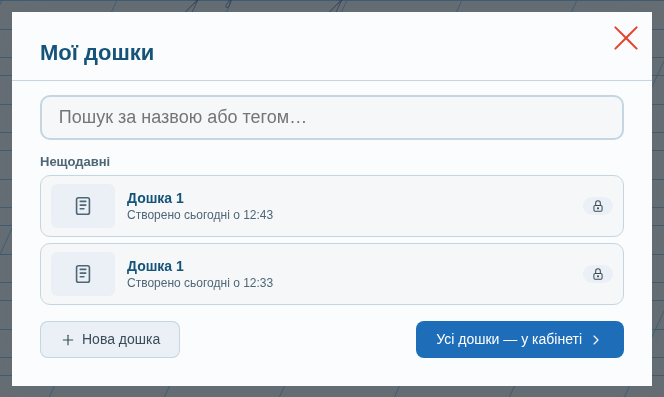Click the search field Пошук за назвою або тегом
This screenshot has width=664, height=397.
[x=332, y=117]
